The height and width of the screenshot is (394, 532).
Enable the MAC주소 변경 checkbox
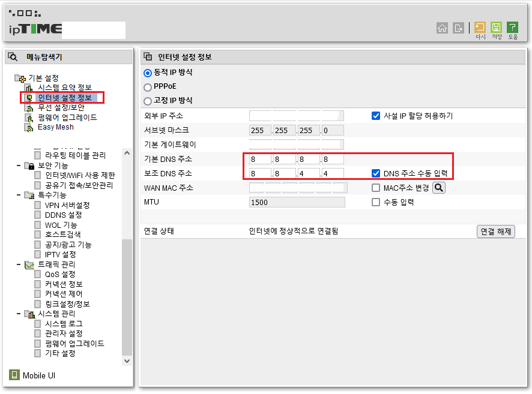376,188
